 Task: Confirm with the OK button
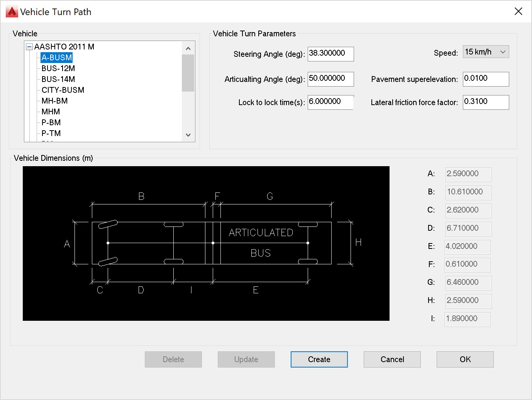click(465, 359)
